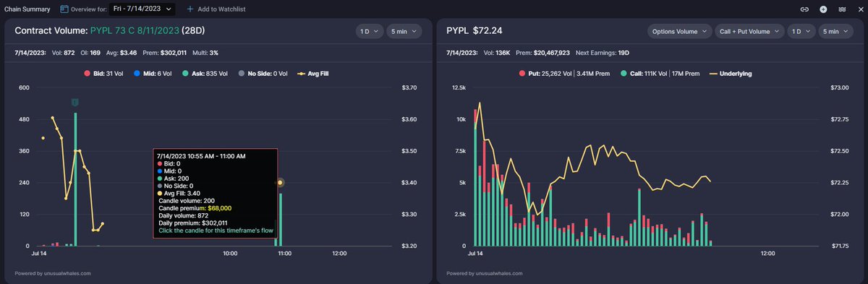
Task: Click the Chain Summary title
Action: pos(27,9)
